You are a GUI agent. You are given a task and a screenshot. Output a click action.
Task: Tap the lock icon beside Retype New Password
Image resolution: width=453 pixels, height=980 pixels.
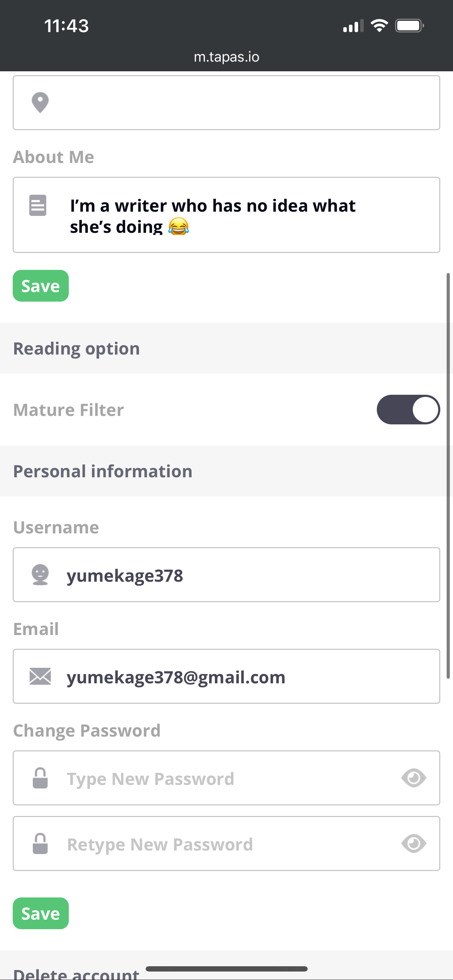40,843
